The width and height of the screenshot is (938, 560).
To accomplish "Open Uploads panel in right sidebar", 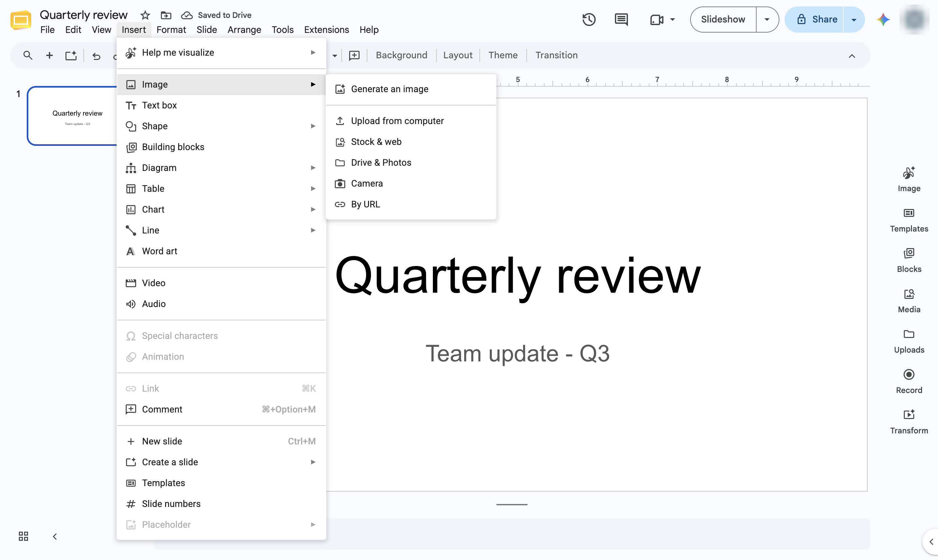I will pyautogui.click(x=909, y=341).
